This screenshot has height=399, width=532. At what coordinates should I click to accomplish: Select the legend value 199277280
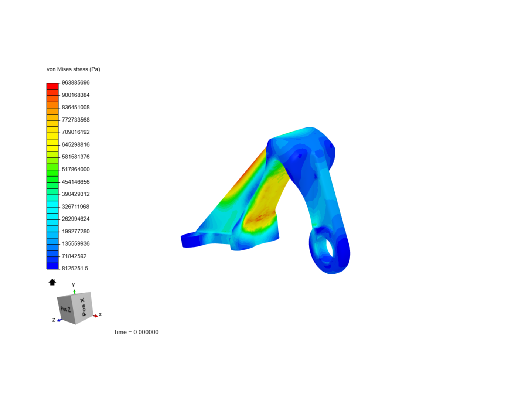tap(75, 232)
